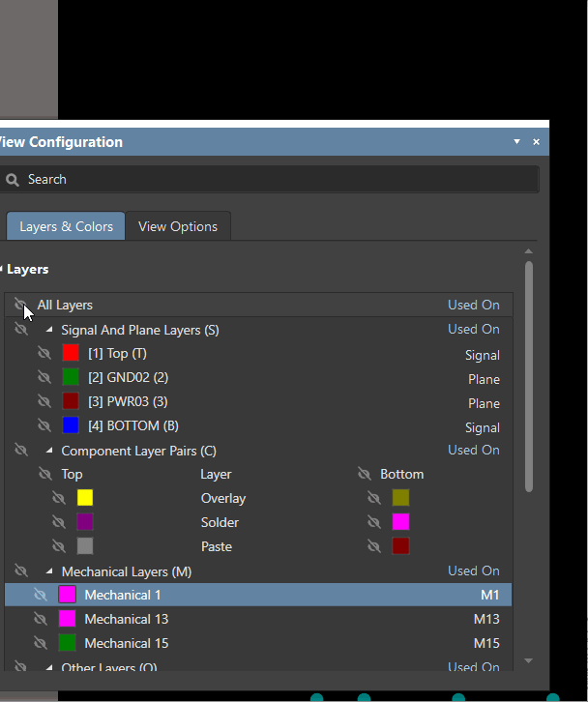588x702 pixels.
Task: Close the View Configuration panel
Action: click(536, 141)
